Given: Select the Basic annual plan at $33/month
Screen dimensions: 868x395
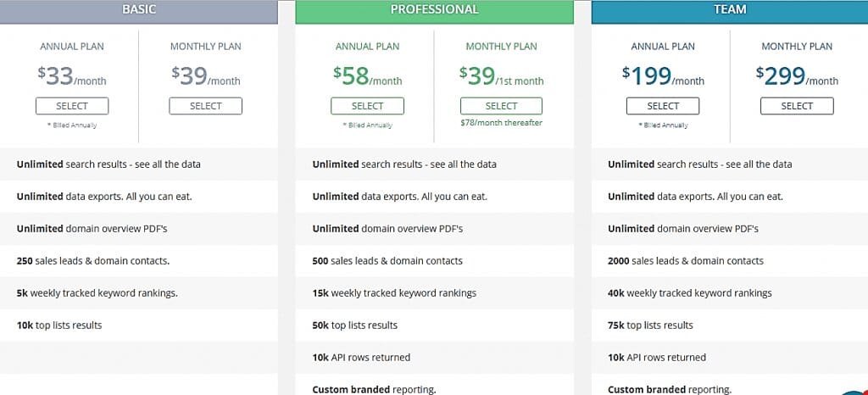Looking at the screenshot, I should [72, 106].
